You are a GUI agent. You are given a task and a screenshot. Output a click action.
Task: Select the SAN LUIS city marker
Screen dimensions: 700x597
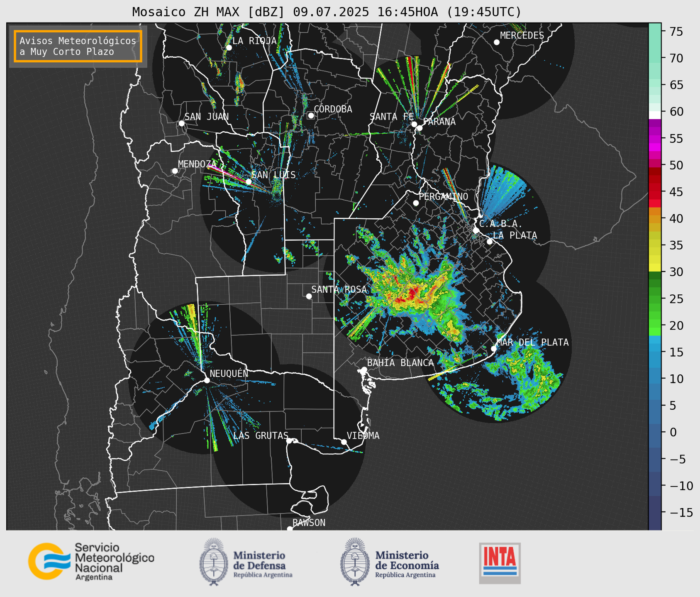(x=249, y=181)
